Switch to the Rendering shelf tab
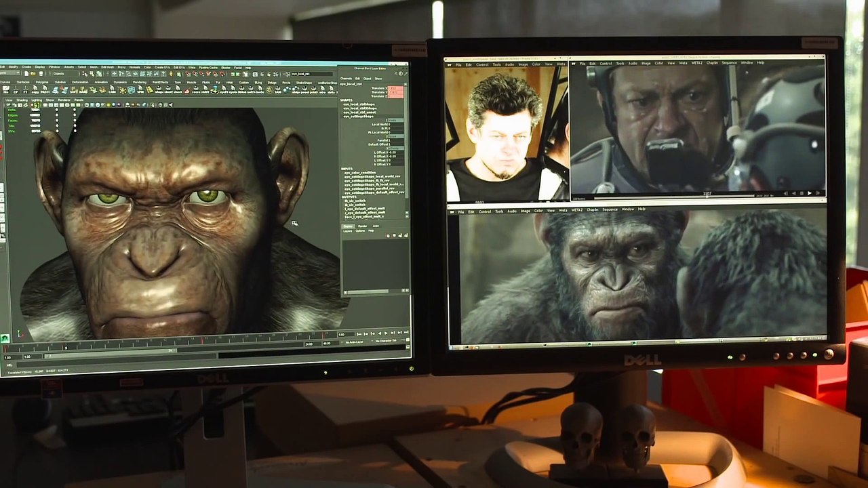Screen dimensions: 868x488 [140, 82]
